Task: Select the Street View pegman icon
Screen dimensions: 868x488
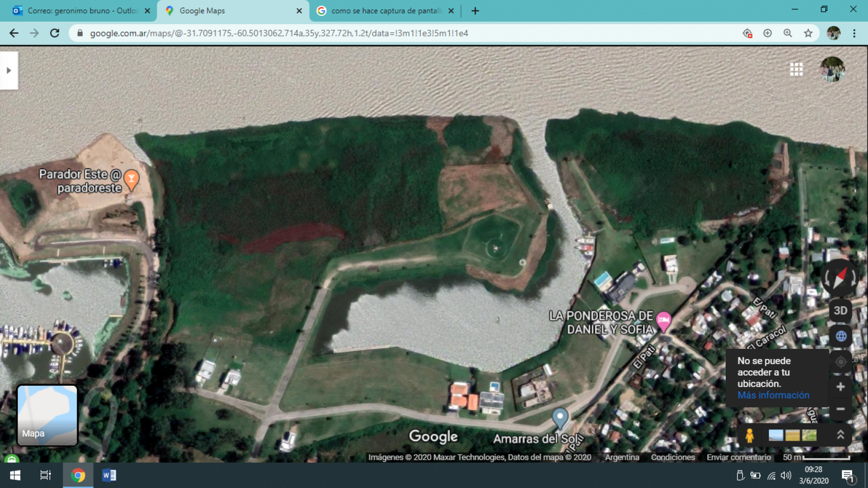Action: (x=749, y=436)
